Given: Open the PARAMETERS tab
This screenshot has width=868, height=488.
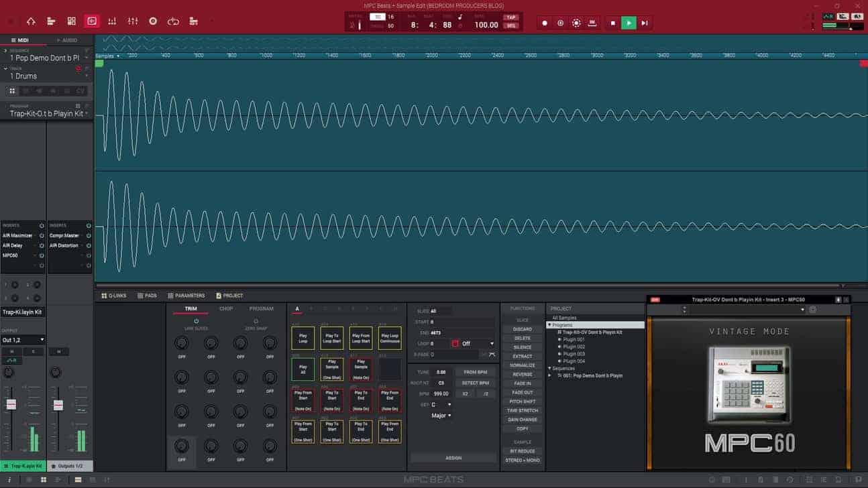Looking at the screenshot, I should 186,296.
